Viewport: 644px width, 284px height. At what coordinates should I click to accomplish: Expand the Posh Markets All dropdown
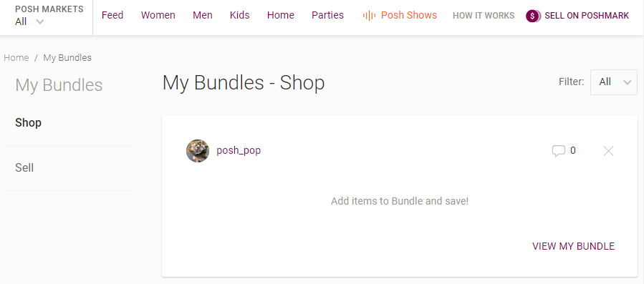click(29, 21)
